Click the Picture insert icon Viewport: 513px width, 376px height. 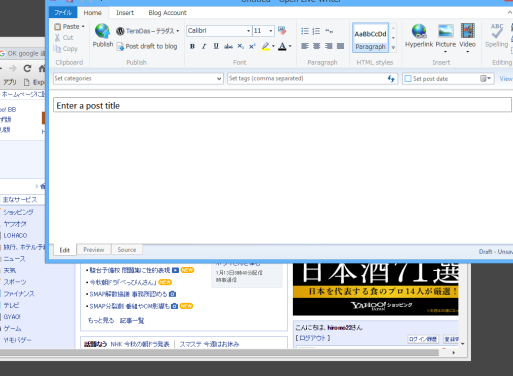pyautogui.click(x=446, y=31)
